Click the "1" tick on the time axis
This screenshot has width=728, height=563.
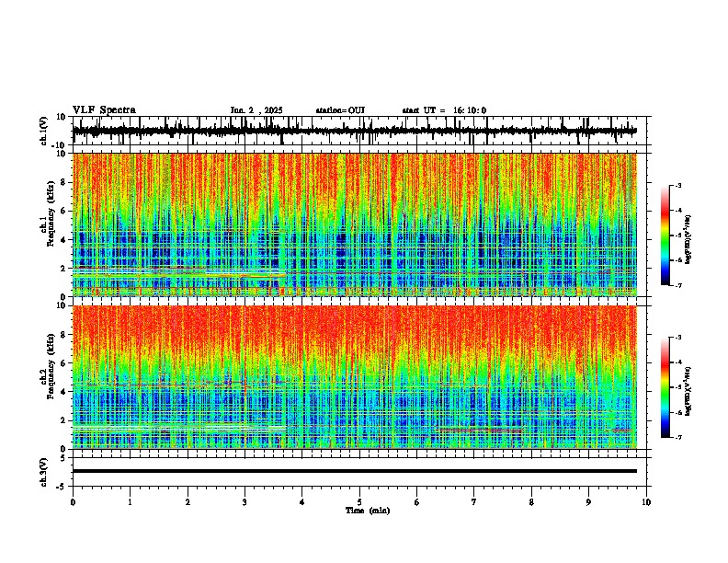tap(130, 502)
